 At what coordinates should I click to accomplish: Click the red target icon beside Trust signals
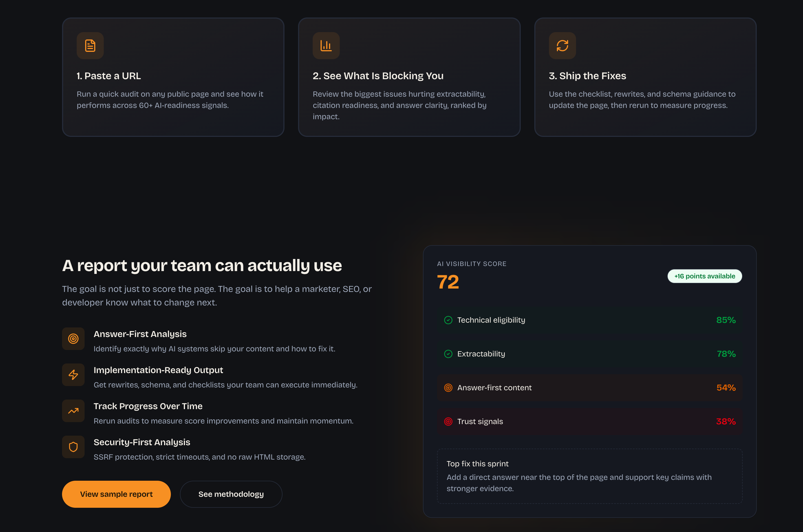448,421
